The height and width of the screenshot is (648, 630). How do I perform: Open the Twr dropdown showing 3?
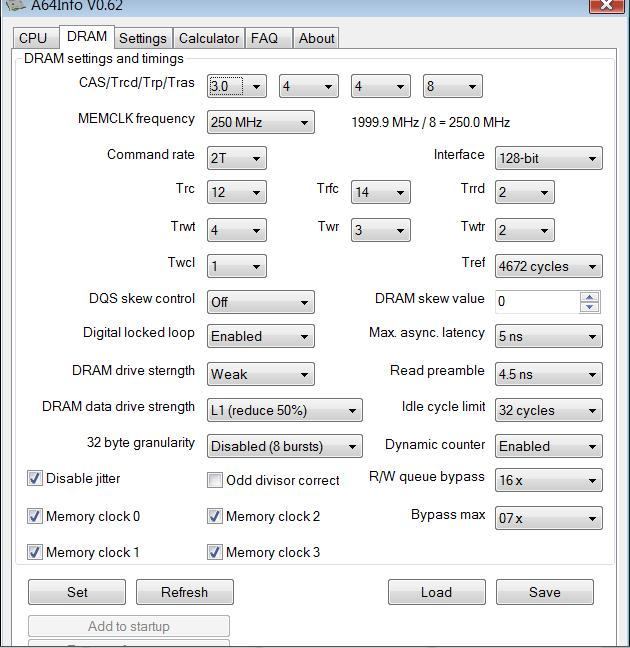tap(381, 230)
